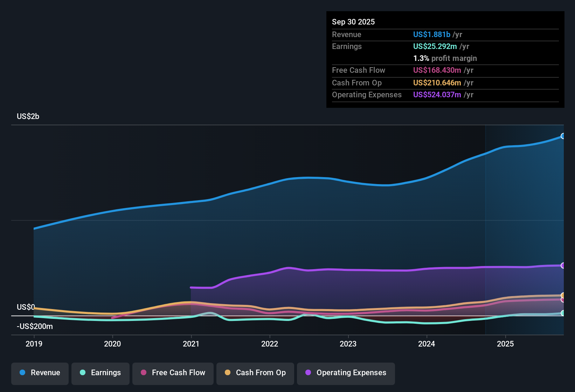Click the Revenue endpoint marker on the chart
The height and width of the screenshot is (392, 575).
pos(563,135)
